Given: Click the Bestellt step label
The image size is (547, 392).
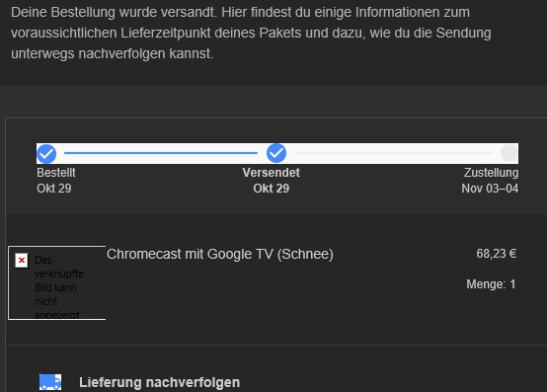Looking at the screenshot, I should 56,173.
